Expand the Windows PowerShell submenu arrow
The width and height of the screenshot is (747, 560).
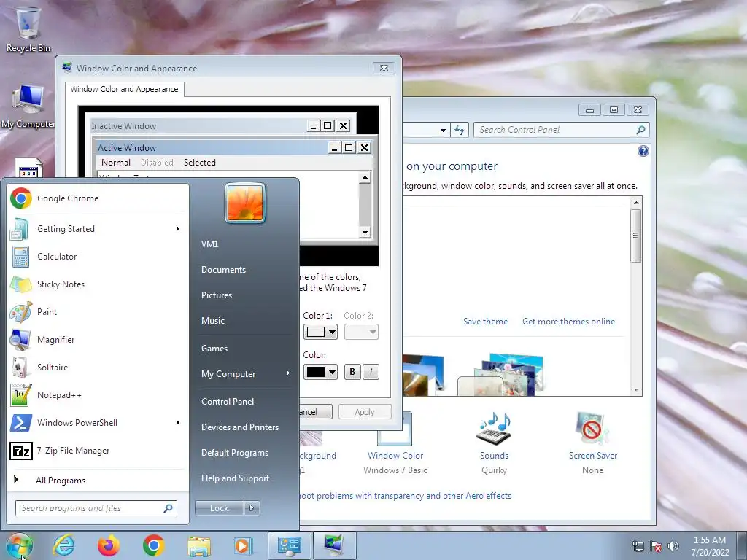pyautogui.click(x=178, y=422)
